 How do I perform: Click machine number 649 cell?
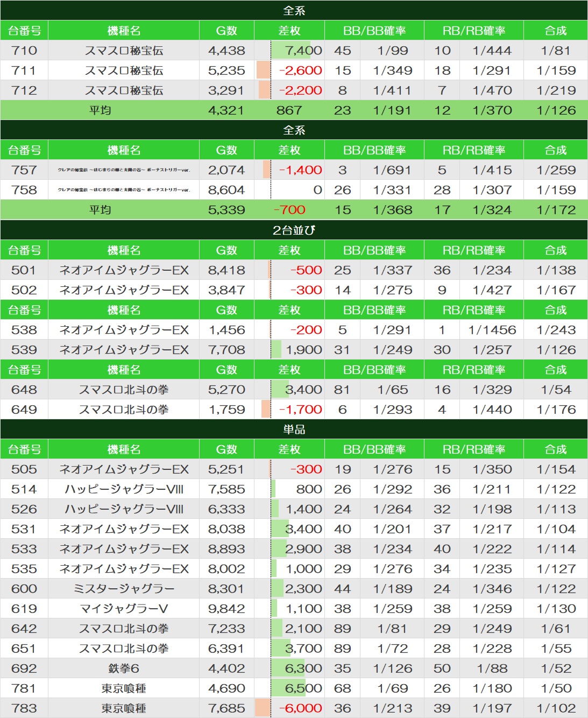24,409
